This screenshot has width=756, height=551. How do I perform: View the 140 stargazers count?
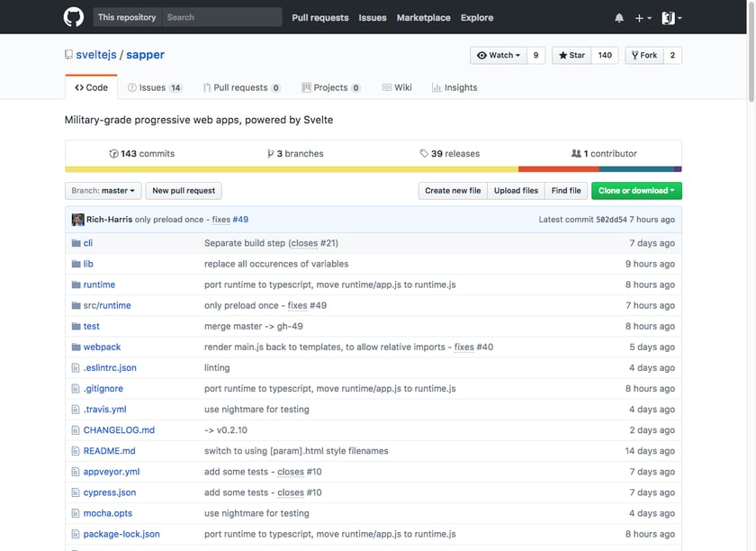pos(605,56)
